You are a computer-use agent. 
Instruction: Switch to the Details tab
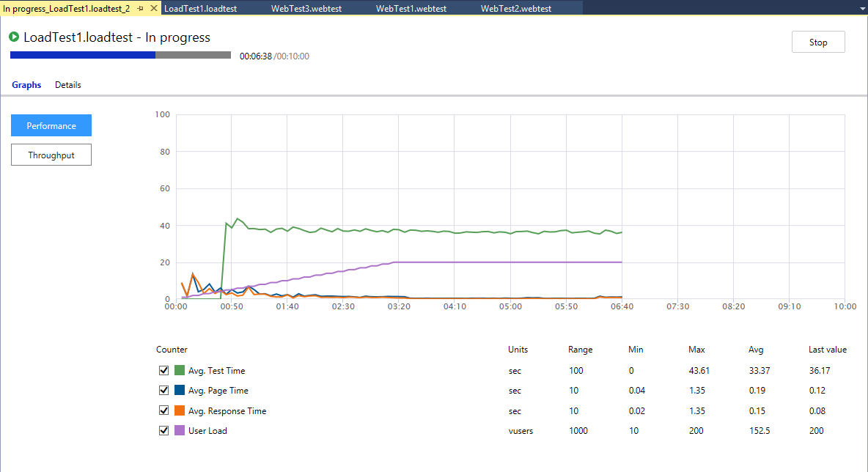68,85
